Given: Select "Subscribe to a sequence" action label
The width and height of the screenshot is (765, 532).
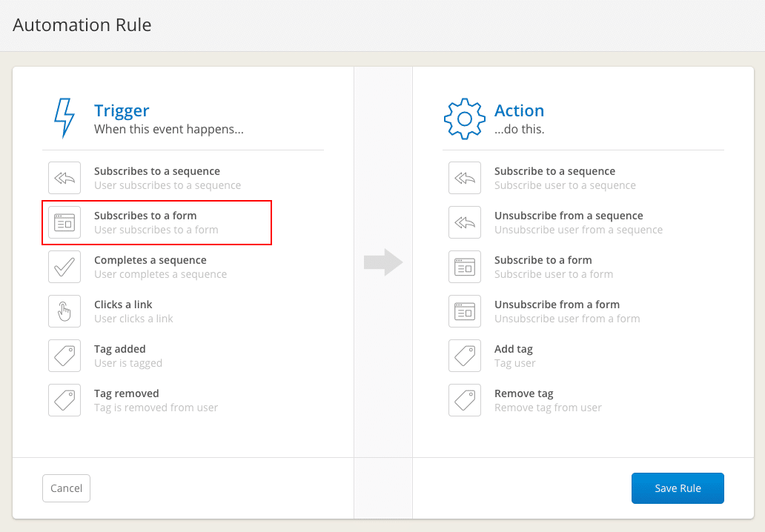Looking at the screenshot, I should pos(554,171).
